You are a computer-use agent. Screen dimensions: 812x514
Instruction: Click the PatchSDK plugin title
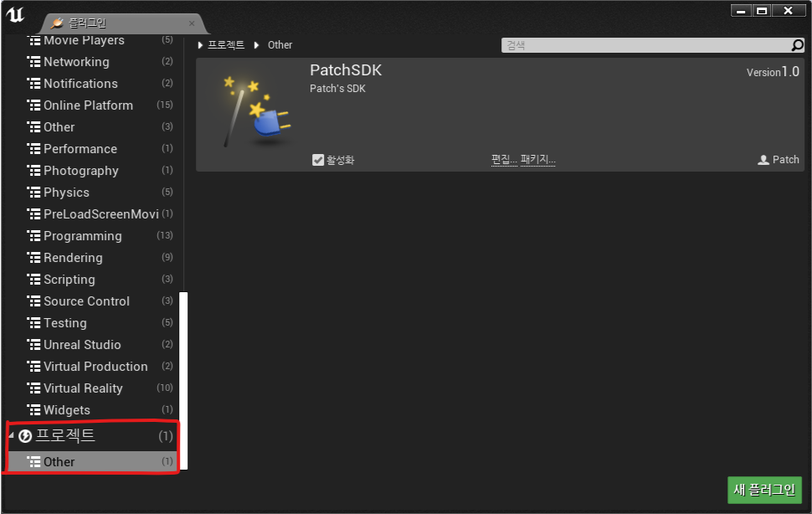coord(346,69)
